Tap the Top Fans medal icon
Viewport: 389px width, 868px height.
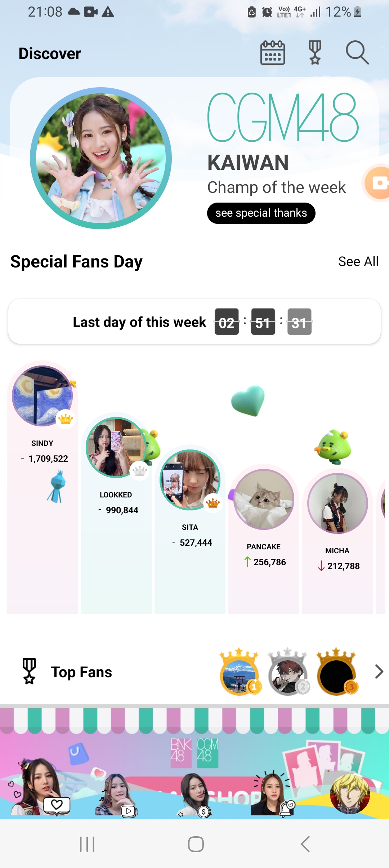29,671
